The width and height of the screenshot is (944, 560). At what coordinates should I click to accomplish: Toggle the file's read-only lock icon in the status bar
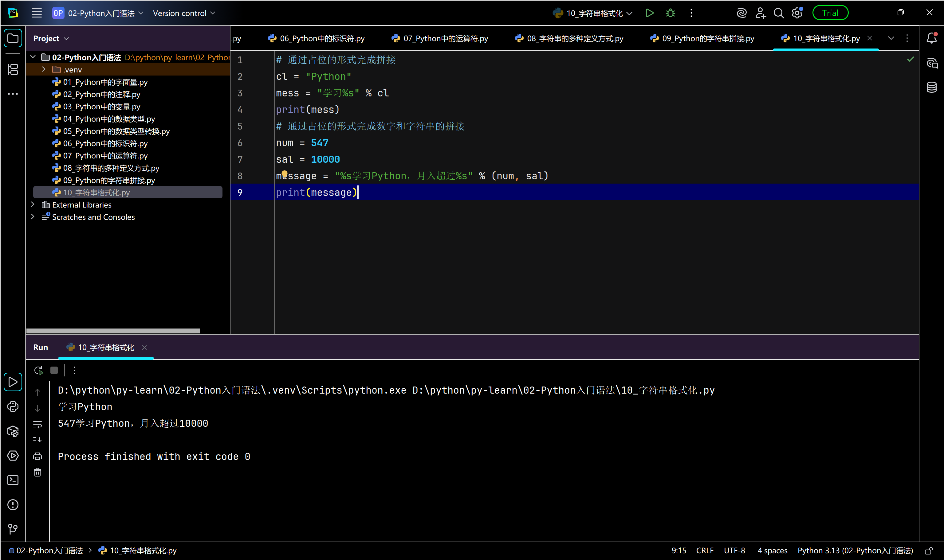[929, 550]
